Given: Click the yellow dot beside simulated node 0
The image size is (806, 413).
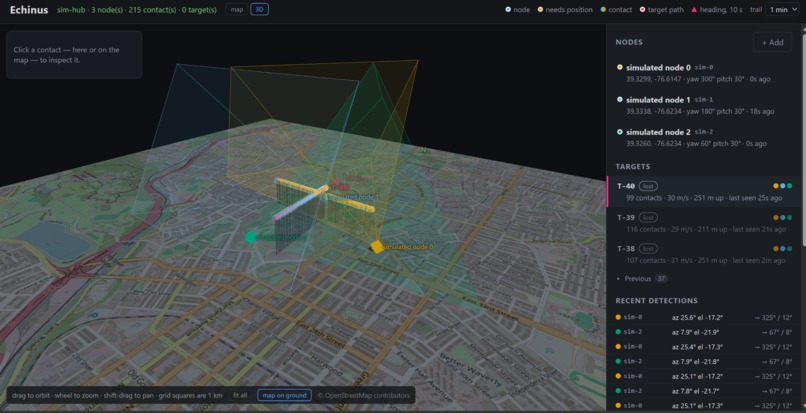Looking at the screenshot, I should click(620, 67).
